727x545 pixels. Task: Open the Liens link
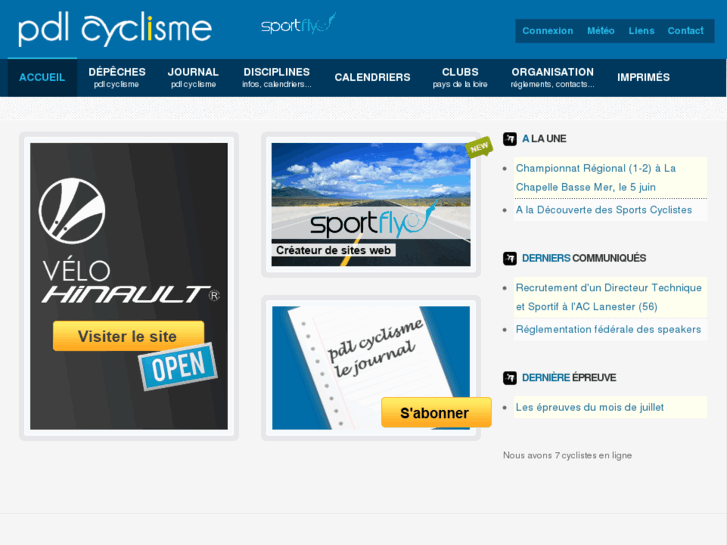pos(641,31)
